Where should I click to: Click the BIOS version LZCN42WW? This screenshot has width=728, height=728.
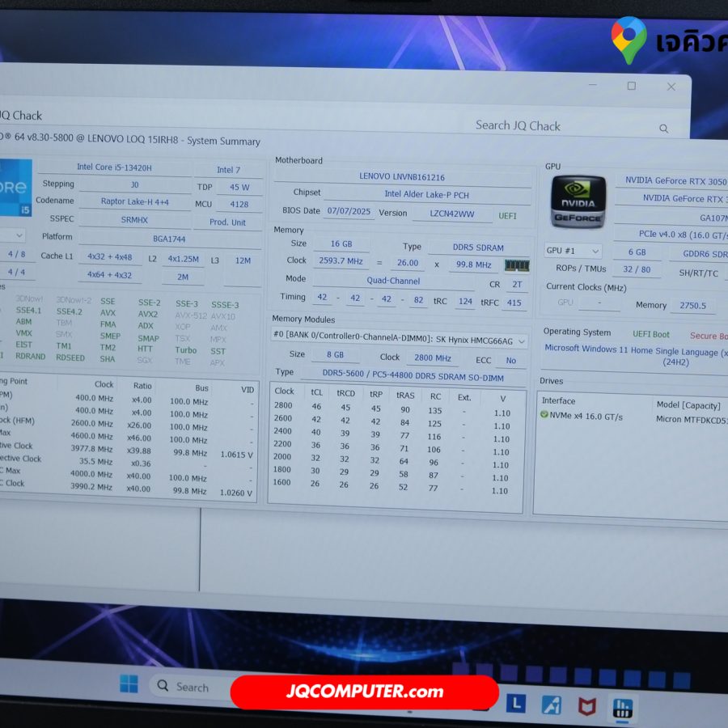click(x=451, y=214)
